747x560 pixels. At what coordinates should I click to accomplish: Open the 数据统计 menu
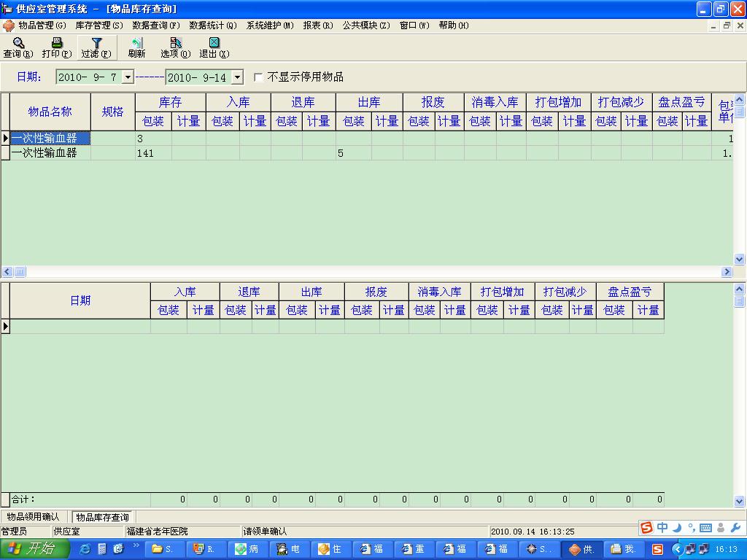(212, 26)
